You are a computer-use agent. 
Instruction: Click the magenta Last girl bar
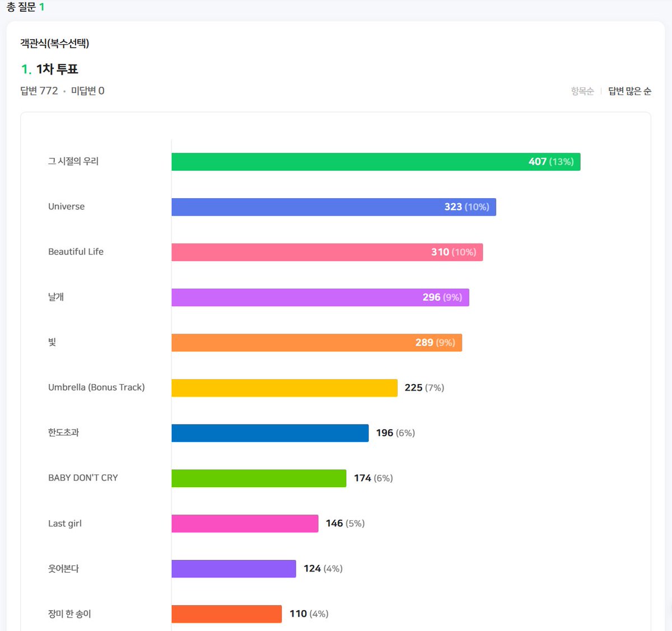(245, 524)
